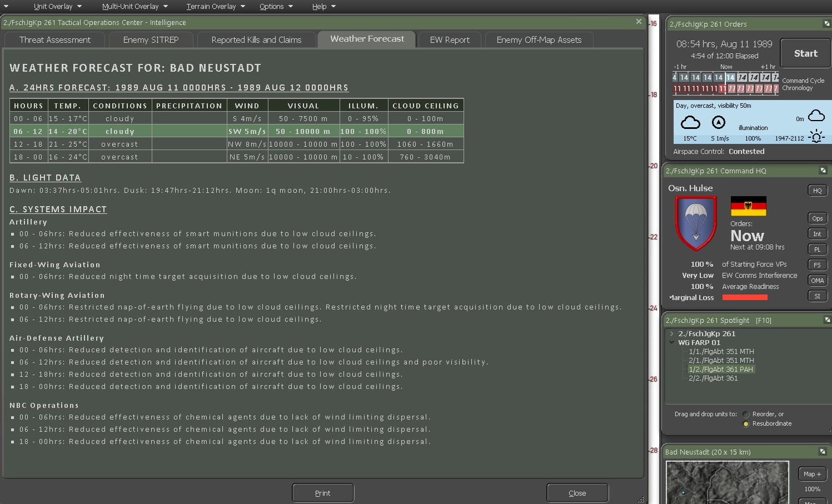The image size is (832, 504).
Task: Click the red Marginal Loss status bar
Action: point(745,298)
